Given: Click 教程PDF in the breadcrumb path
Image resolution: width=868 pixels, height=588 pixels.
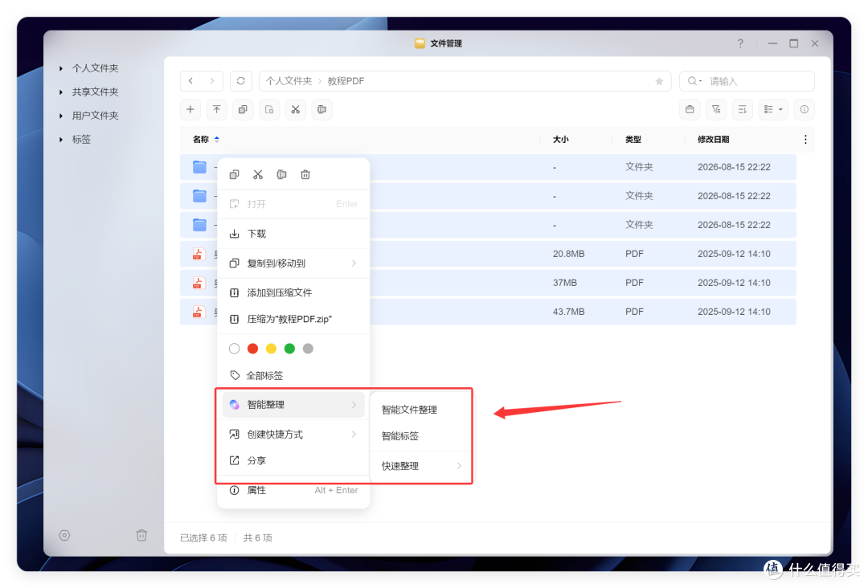Looking at the screenshot, I should click(x=346, y=81).
